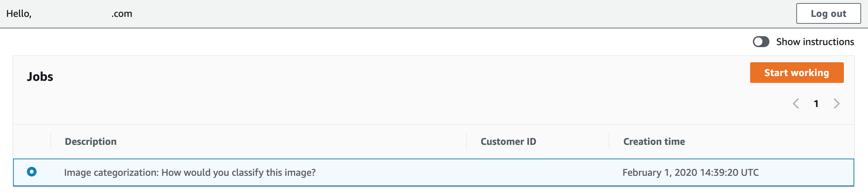Go to next page with right chevron
This screenshot has width=868, height=193.
(x=837, y=104)
